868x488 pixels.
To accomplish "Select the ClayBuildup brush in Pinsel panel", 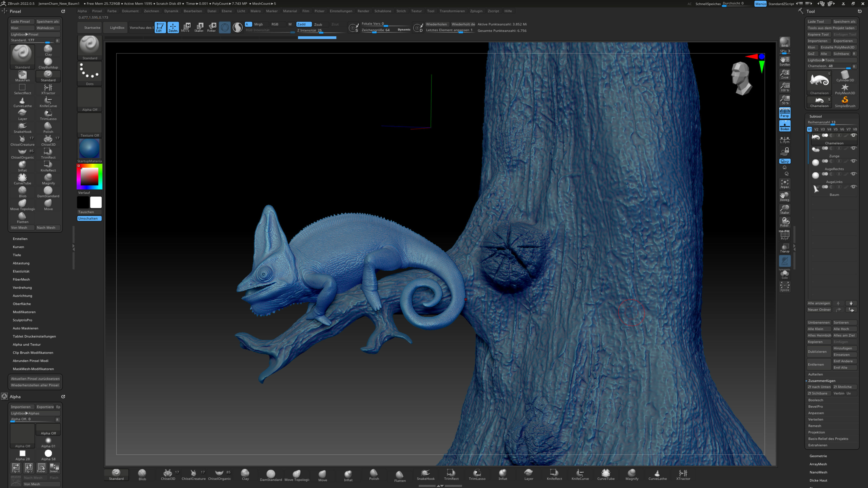I will click(x=48, y=63).
